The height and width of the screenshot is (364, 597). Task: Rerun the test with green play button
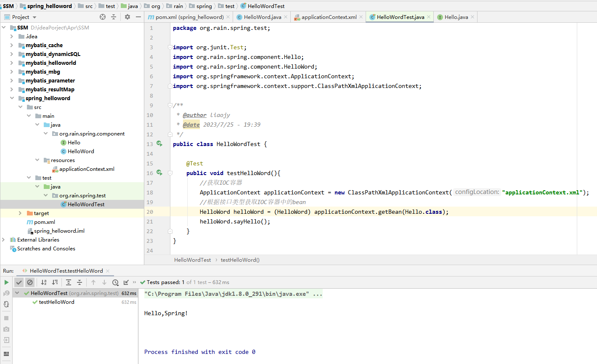point(6,282)
